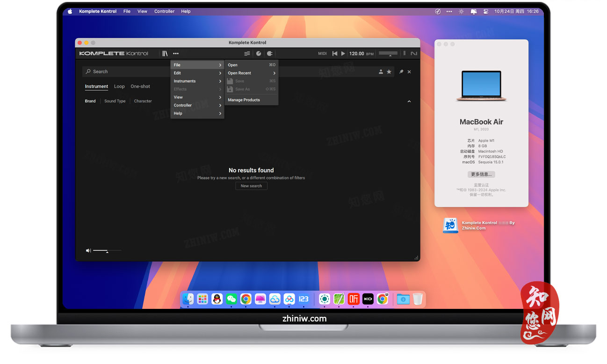This screenshot has width=607, height=364.
Task: Switch to the One-shot tab
Action: click(x=140, y=86)
